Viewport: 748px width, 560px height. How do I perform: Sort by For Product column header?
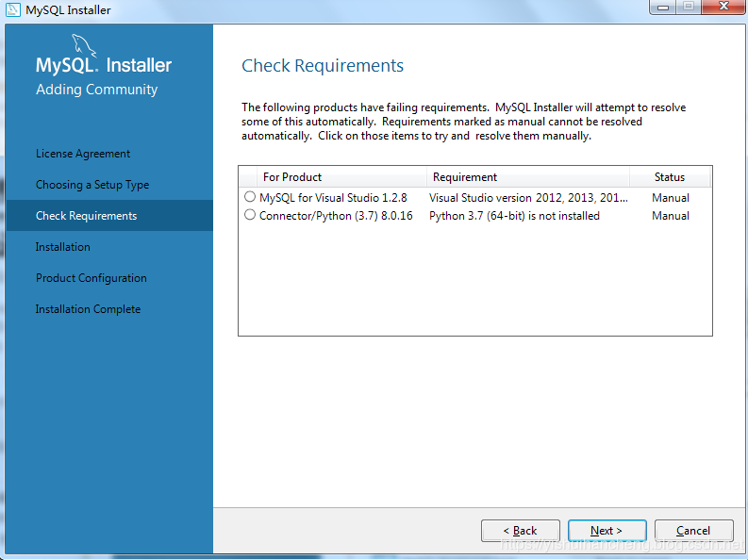click(341, 177)
